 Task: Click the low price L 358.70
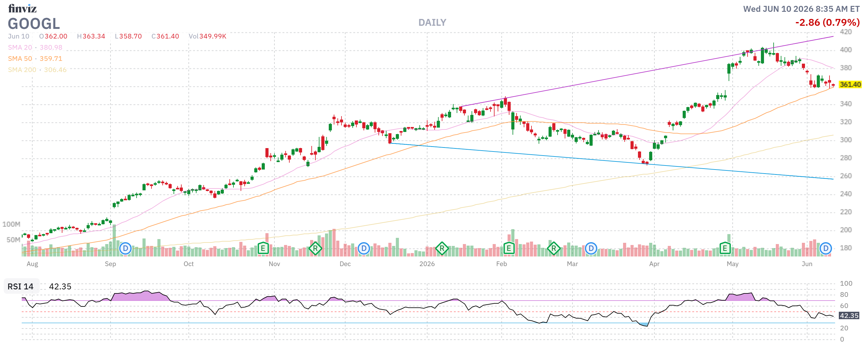tap(128, 36)
